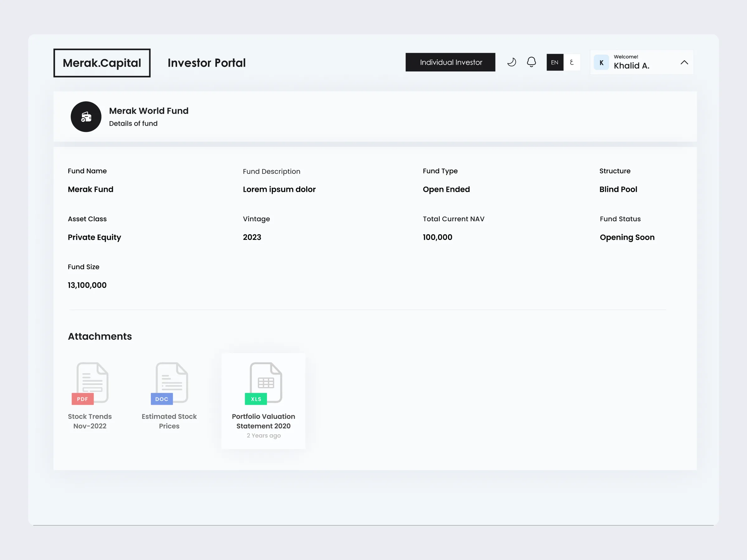
Task: Click the Individual Investor button
Action: [x=450, y=62]
